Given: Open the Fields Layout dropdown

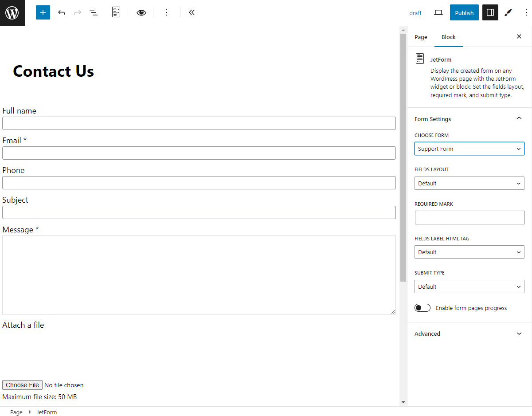Looking at the screenshot, I should (469, 183).
